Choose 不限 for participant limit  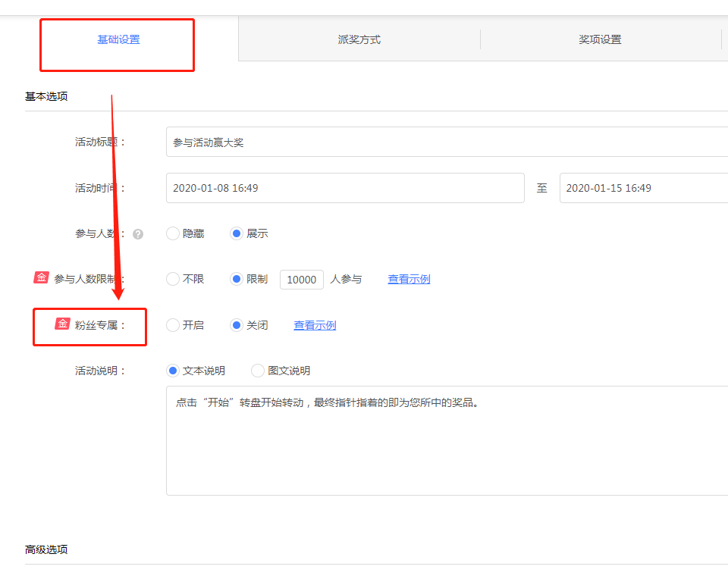pyautogui.click(x=173, y=280)
